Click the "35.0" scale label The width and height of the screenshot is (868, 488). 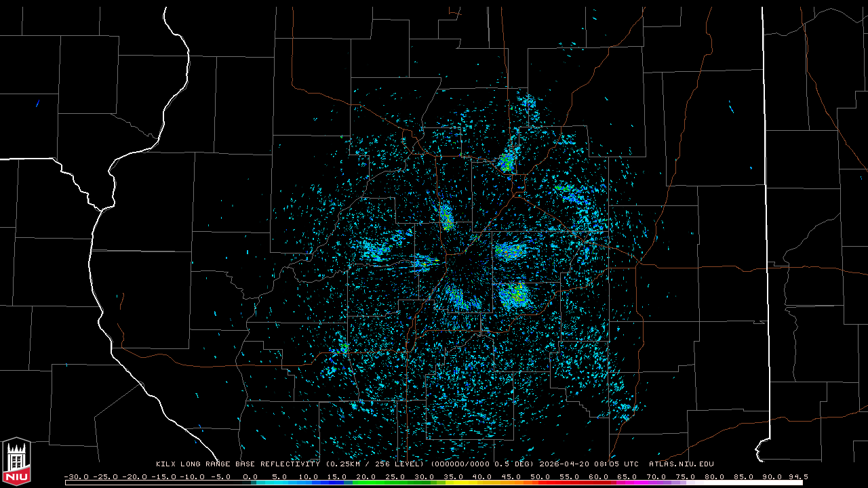[x=454, y=476]
